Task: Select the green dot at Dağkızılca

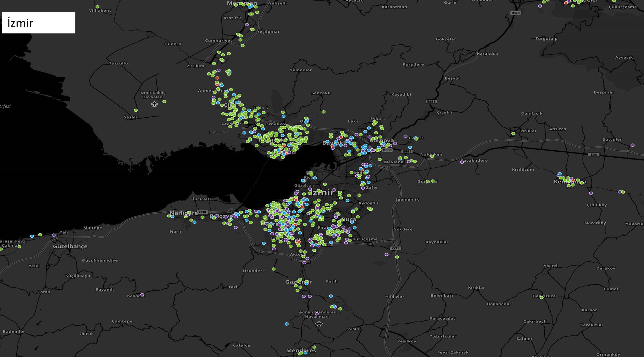Action: pyautogui.click(x=541, y=298)
